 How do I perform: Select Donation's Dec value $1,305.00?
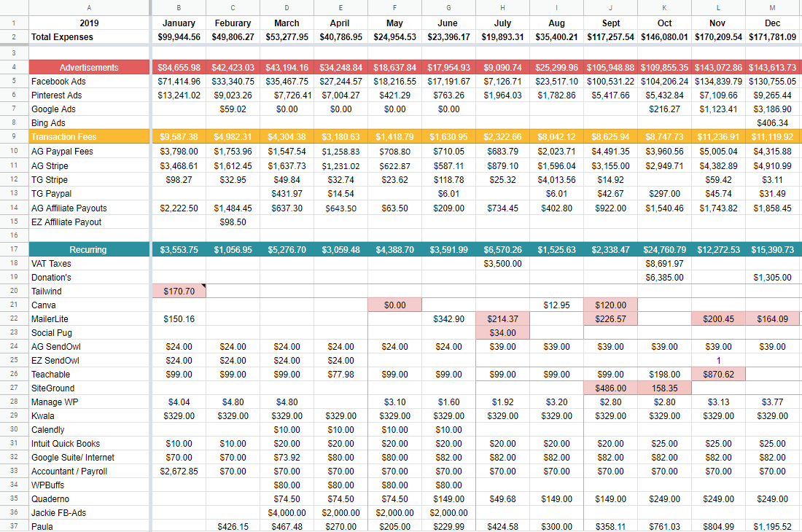tap(772, 277)
